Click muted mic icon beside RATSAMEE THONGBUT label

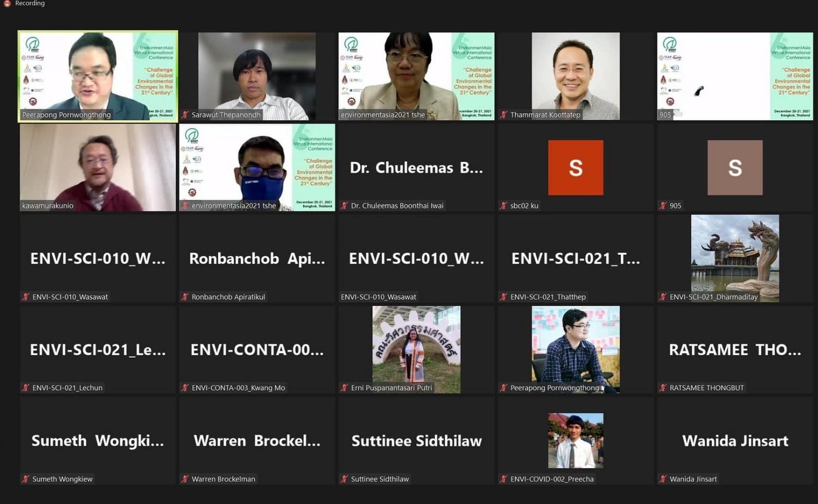pyautogui.click(x=663, y=388)
